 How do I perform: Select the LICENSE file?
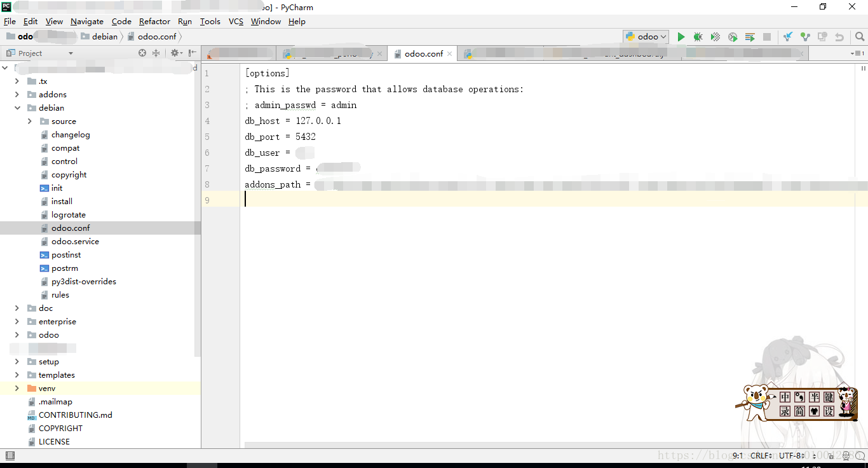54,442
